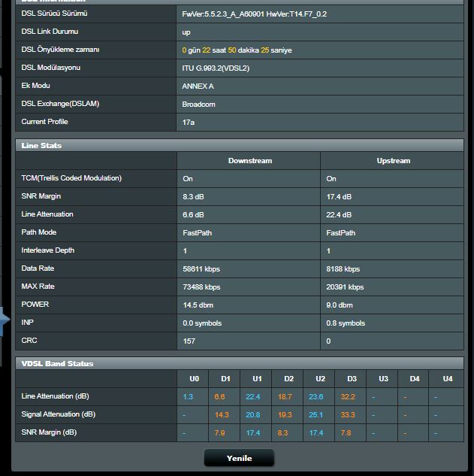Click the TCM(Trellis Coded Modulation) row label

(71, 178)
